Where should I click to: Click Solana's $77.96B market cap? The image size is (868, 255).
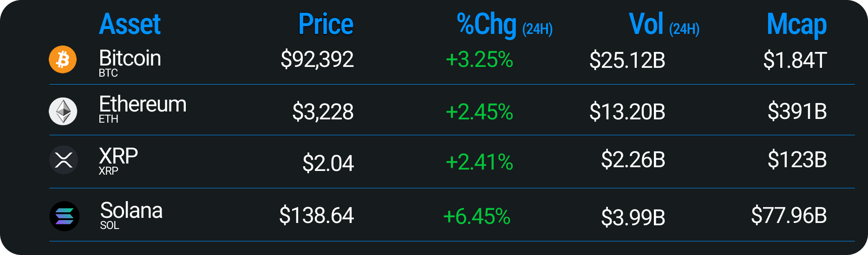tap(789, 216)
